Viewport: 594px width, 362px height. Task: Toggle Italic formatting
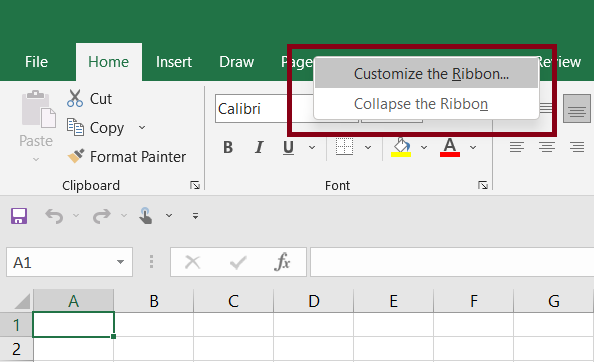259,147
